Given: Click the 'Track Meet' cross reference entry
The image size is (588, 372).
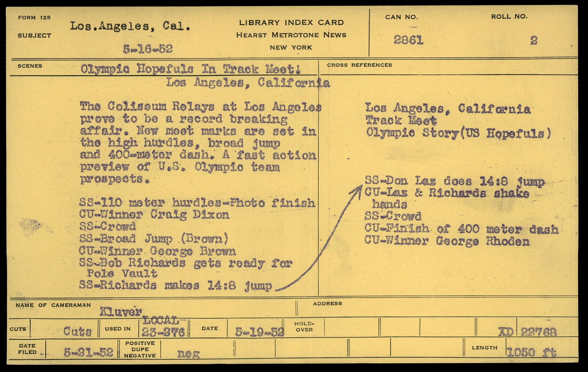Looking at the screenshot, I should [401, 121].
